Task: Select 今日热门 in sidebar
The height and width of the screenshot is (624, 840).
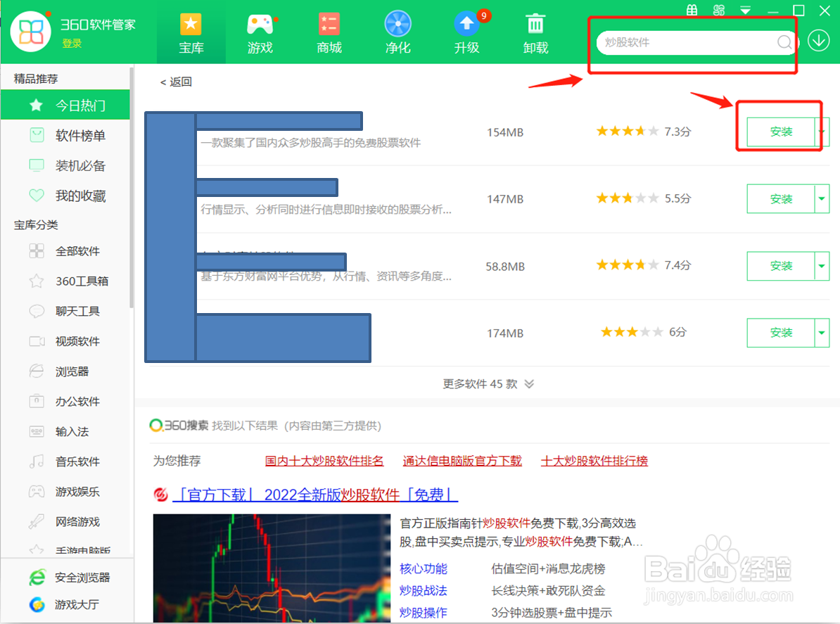Action: (65, 105)
